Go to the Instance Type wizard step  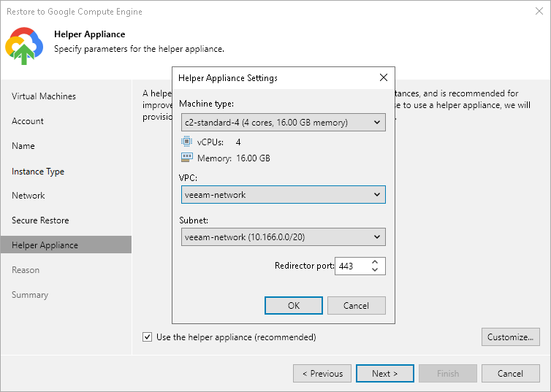click(38, 172)
